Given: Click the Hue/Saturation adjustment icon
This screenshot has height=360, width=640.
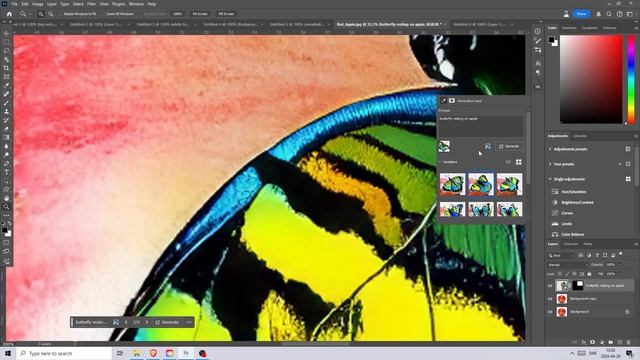Looking at the screenshot, I should tap(555, 191).
